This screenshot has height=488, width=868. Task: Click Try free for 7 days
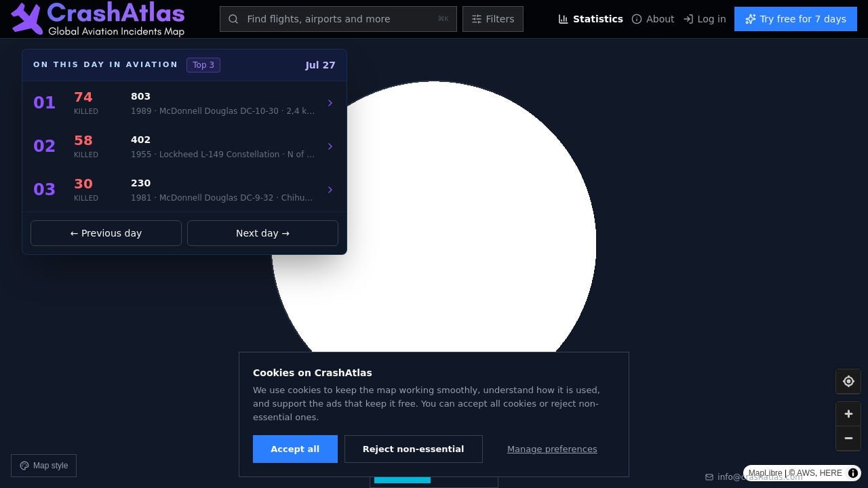pos(795,19)
